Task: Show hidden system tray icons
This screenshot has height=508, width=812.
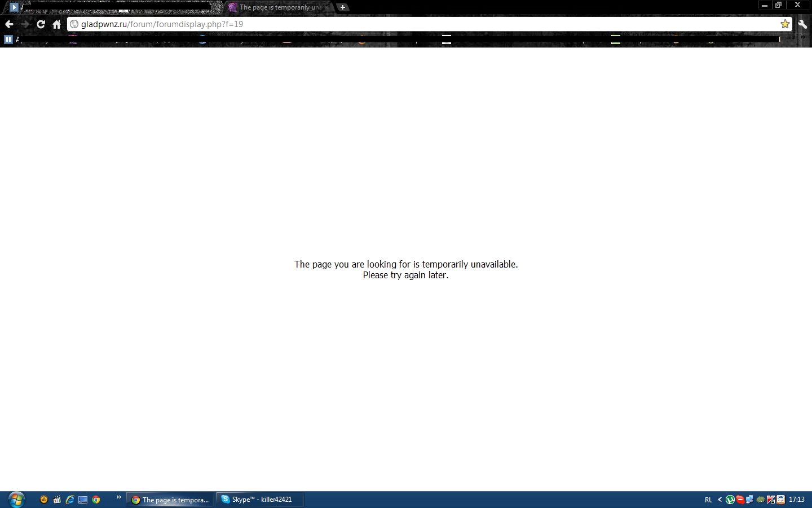Action: (720, 500)
